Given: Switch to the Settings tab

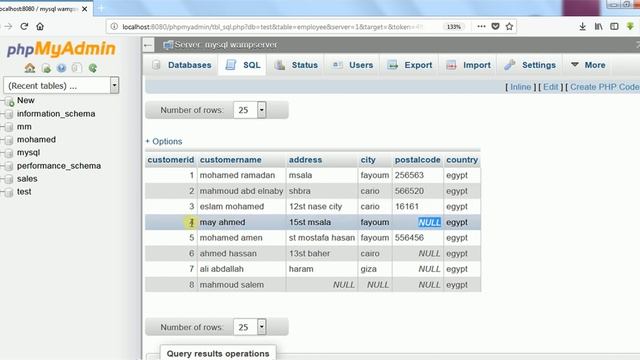Looking at the screenshot, I should (x=530, y=65).
